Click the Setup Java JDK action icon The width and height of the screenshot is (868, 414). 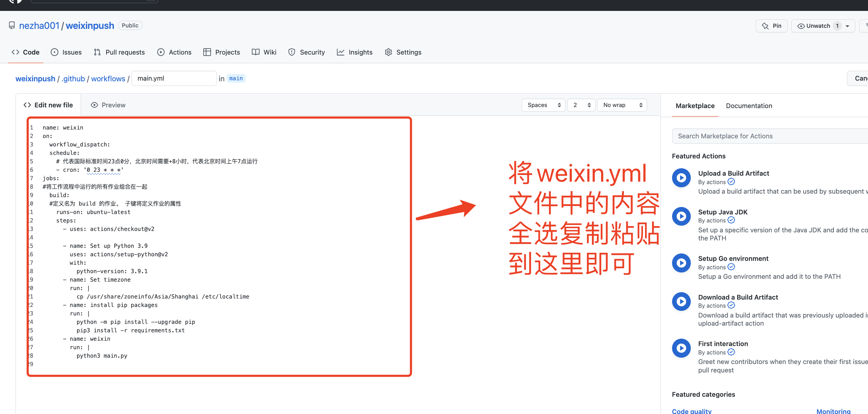(x=681, y=217)
